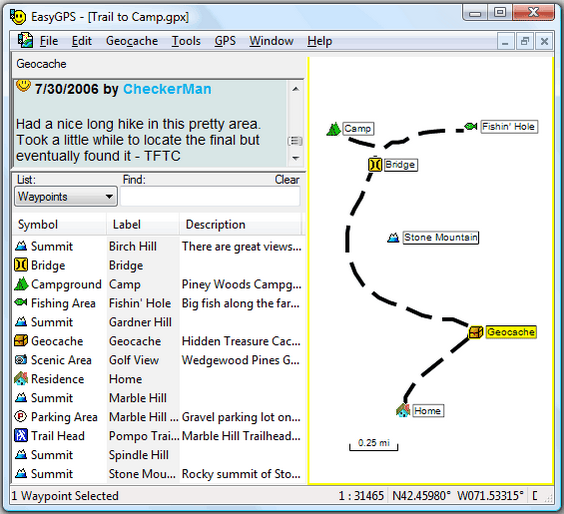Select the Stone Mountain map label
This screenshot has height=514, width=564.
coord(441,237)
